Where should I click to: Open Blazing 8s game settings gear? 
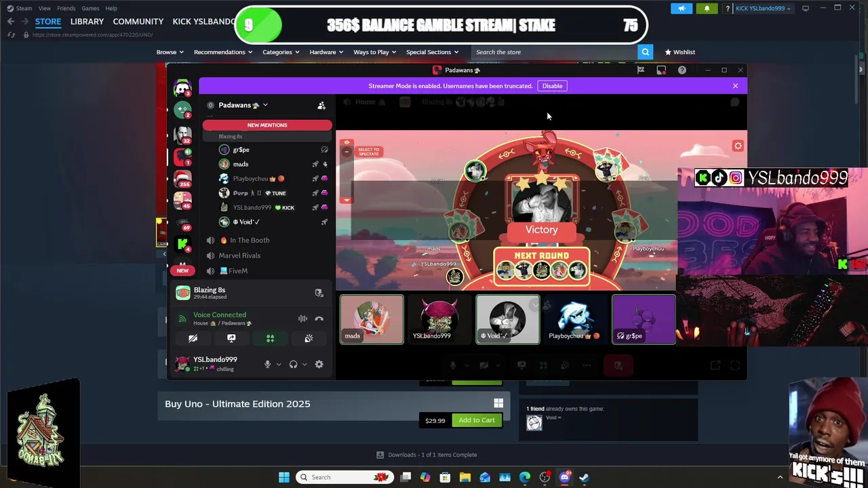738,146
